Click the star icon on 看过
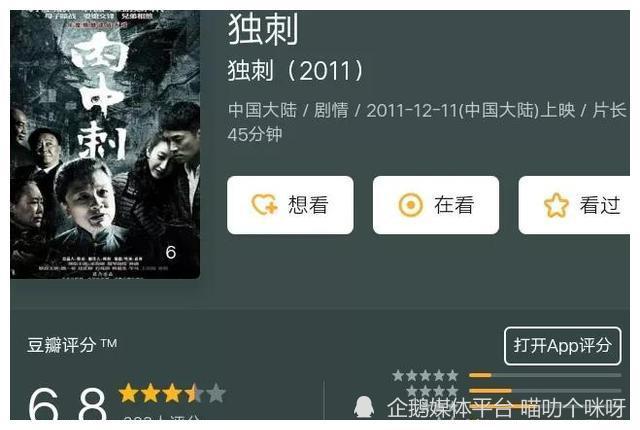Image resolution: width=640 pixels, height=430 pixels. (556, 205)
